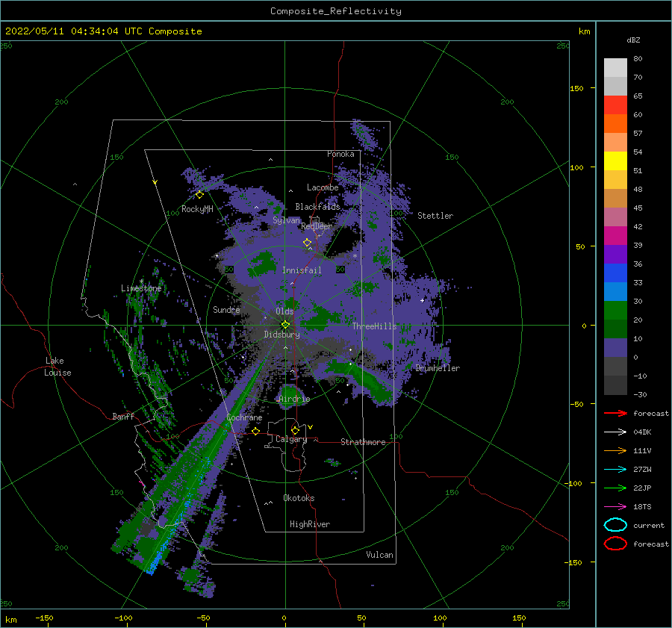Click the '-30' dBZ legend value
672x628 pixels.
click(640, 394)
